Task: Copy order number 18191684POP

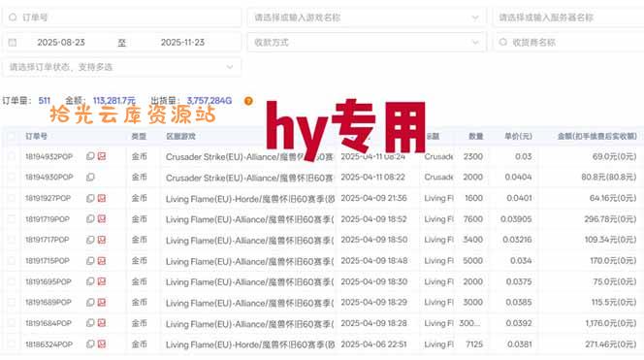Action: [x=90, y=323]
